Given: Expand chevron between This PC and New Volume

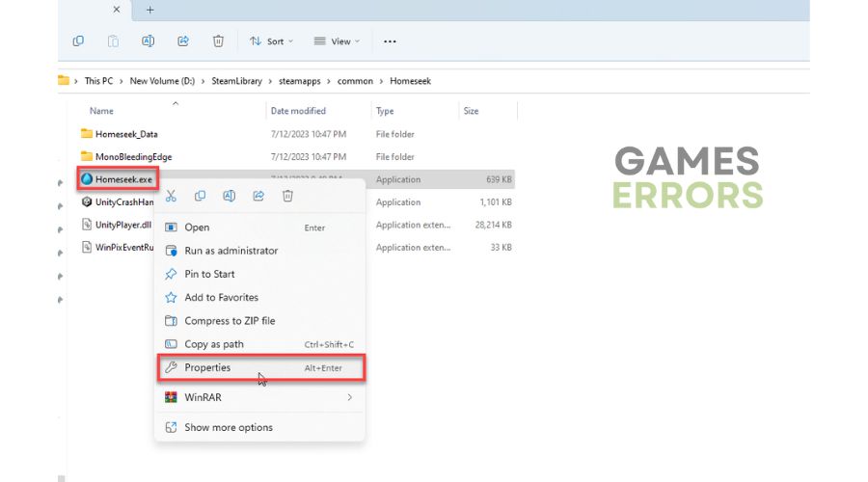Looking at the screenshot, I should click(122, 81).
